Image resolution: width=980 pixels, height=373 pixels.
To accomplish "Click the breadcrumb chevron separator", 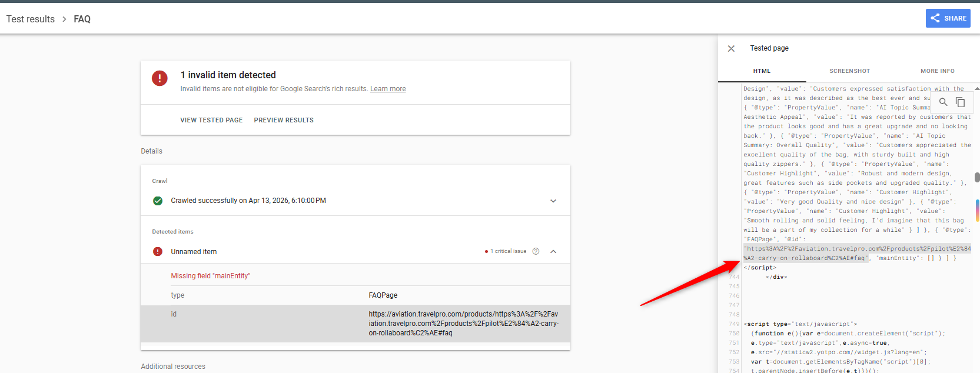I will 64,19.
